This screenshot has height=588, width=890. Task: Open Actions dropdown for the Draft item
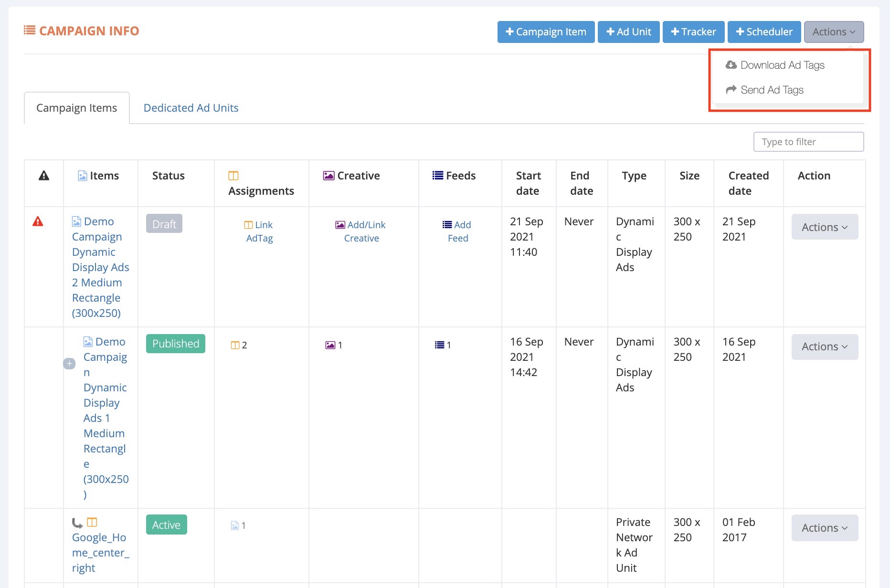[825, 227]
